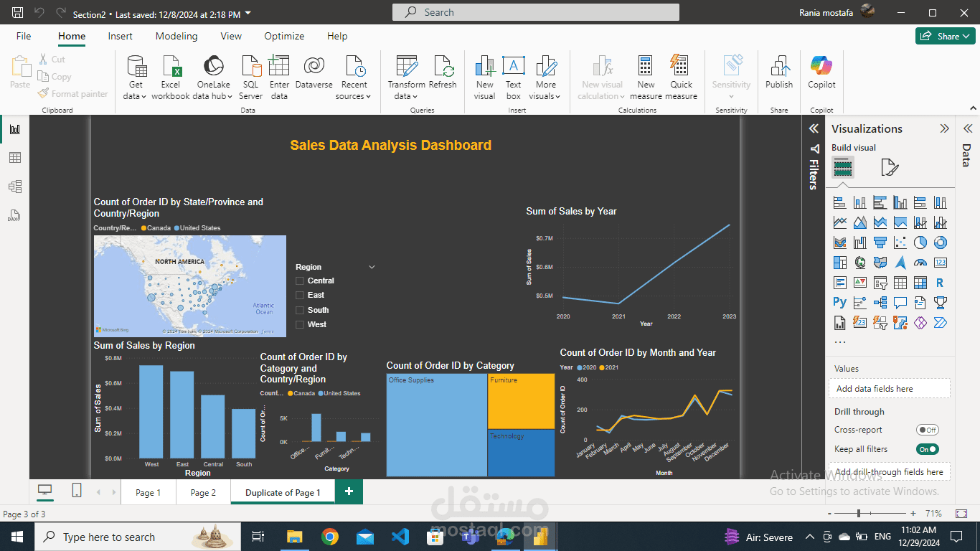Check the West region checkbox
The height and width of the screenshot is (551, 980).
300,324
